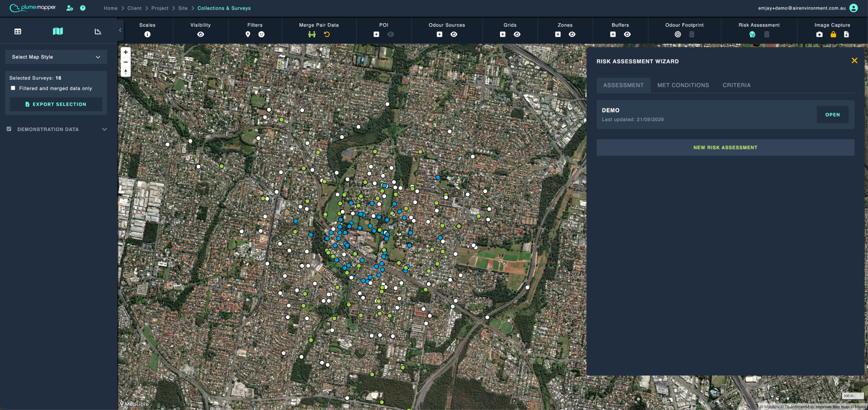Switch to the Met Conditions tab

(x=683, y=85)
